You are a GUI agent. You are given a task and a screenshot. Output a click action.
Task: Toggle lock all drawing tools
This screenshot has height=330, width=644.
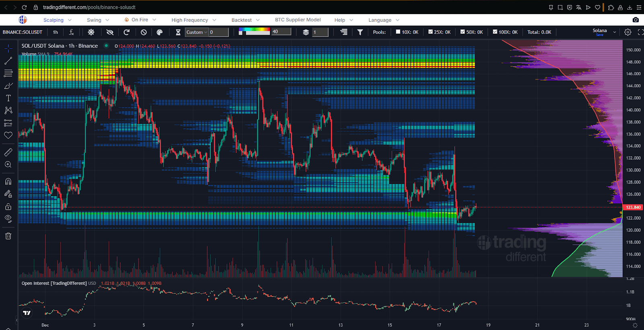pyautogui.click(x=8, y=207)
